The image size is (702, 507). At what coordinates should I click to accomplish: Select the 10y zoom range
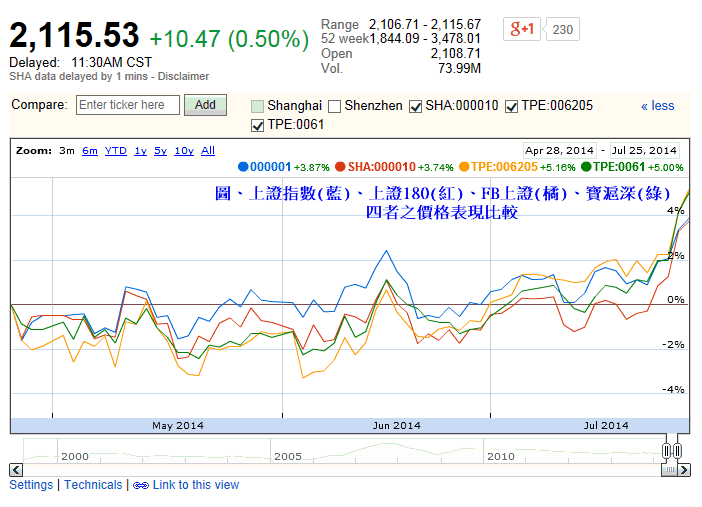point(184,150)
